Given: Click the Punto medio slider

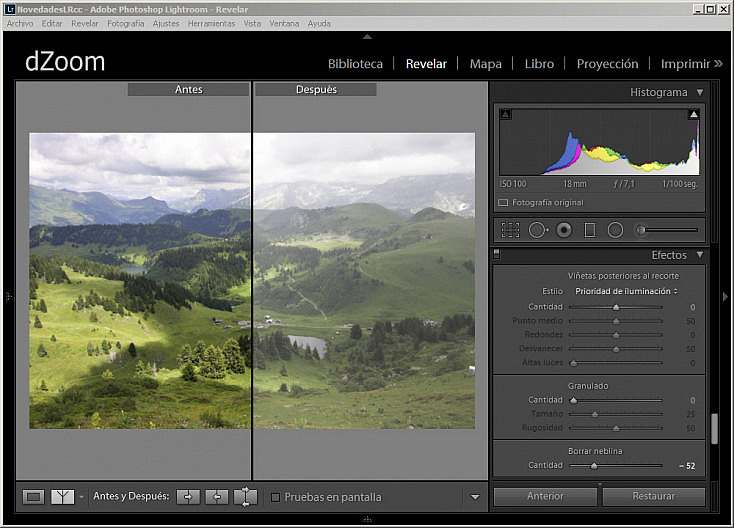Looking at the screenshot, I should click(616, 321).
